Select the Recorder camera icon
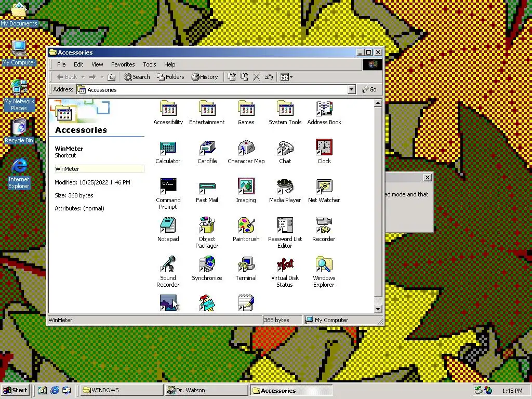Image resolution: width=532 pixels, height=399 pixels. 324,225
